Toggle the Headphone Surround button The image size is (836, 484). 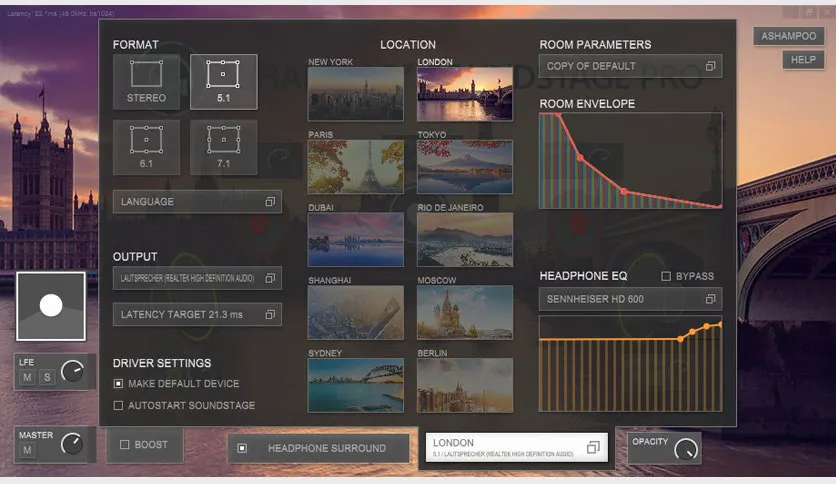click(x=318, y=448)
